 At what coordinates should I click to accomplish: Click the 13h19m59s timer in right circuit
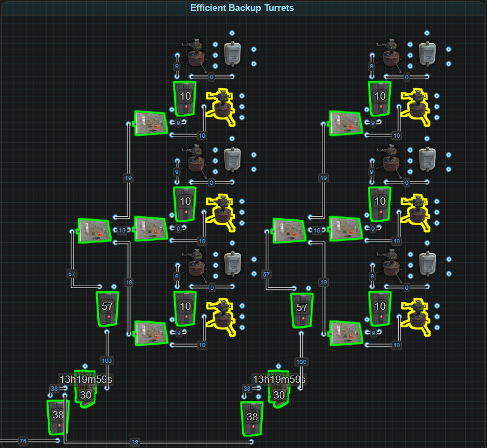point(279,379)
